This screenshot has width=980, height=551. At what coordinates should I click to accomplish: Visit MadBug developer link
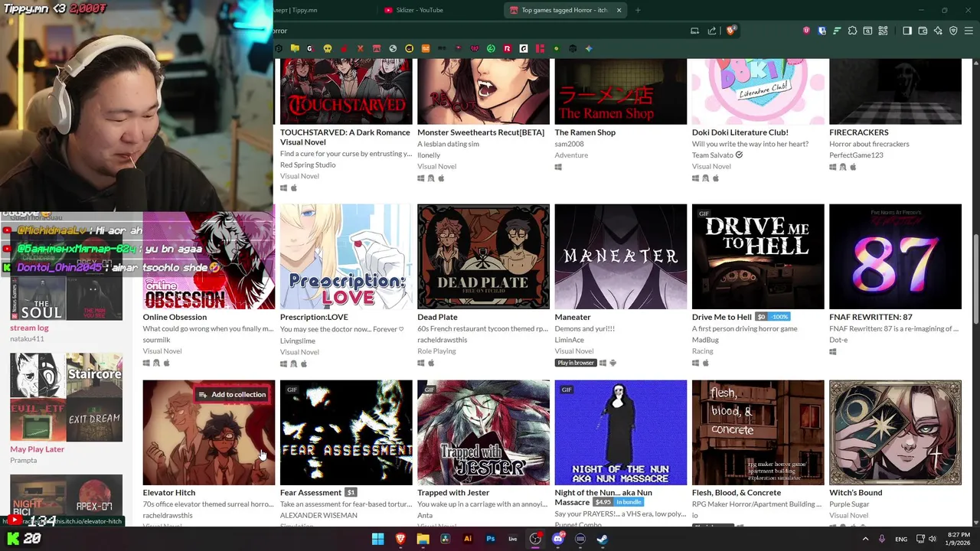coord(705,340)
